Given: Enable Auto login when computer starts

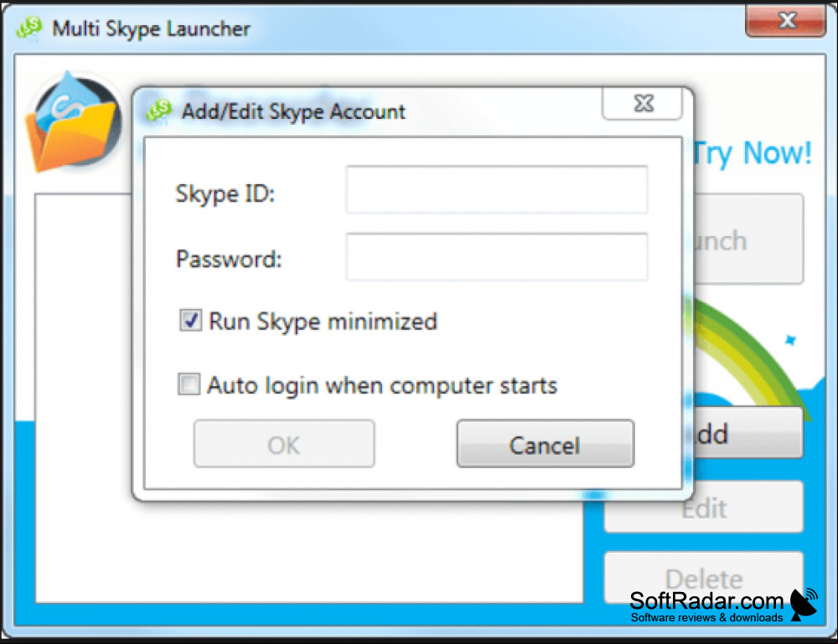Looking at the screenshot, I should point(189,384).
